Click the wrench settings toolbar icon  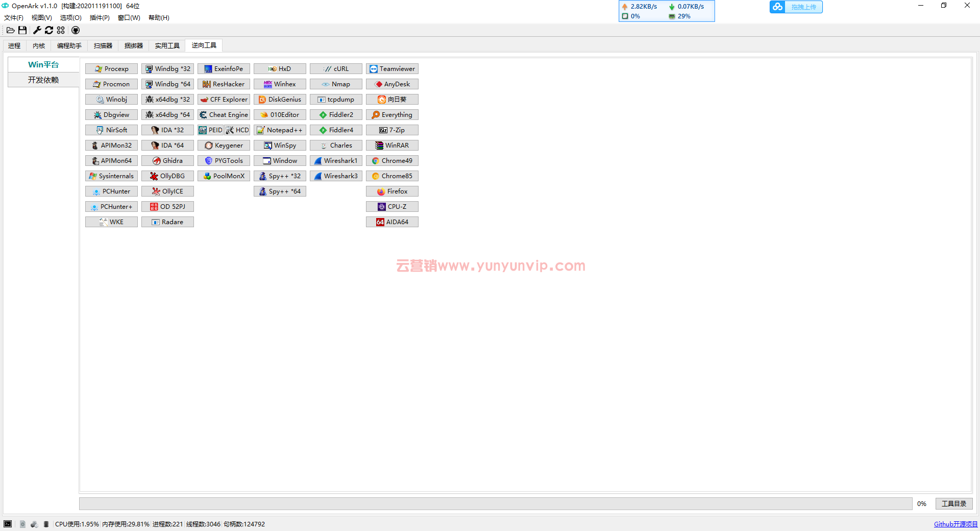coord(37,30)
